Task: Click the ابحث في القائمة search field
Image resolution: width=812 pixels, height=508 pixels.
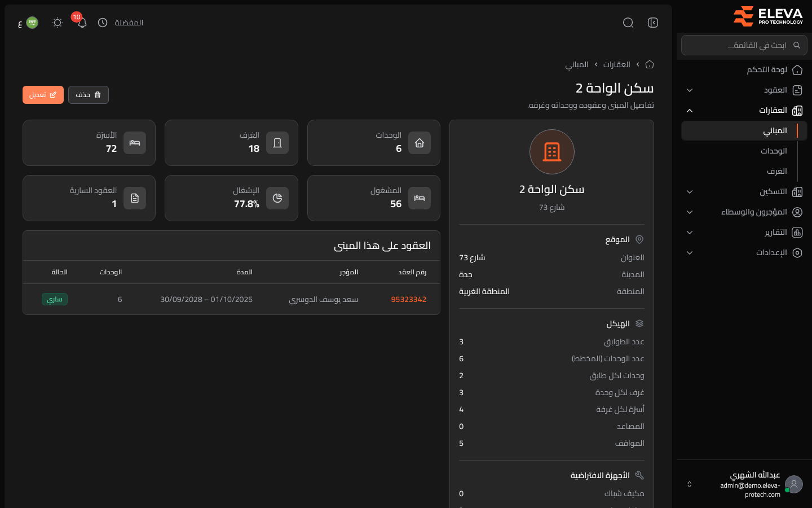Action: [744, 45]
